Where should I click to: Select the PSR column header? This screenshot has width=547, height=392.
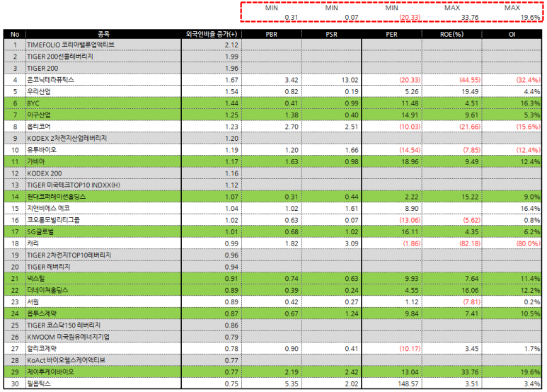(331, 34)
